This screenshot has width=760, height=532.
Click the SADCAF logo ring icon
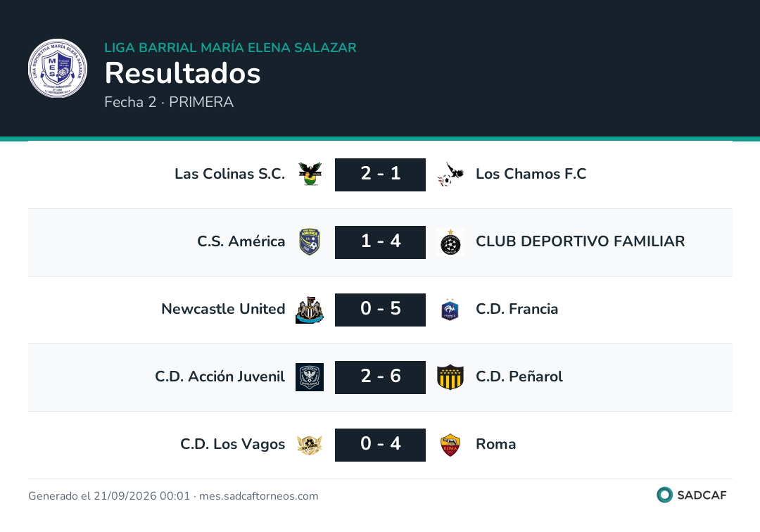coord(664,495)
